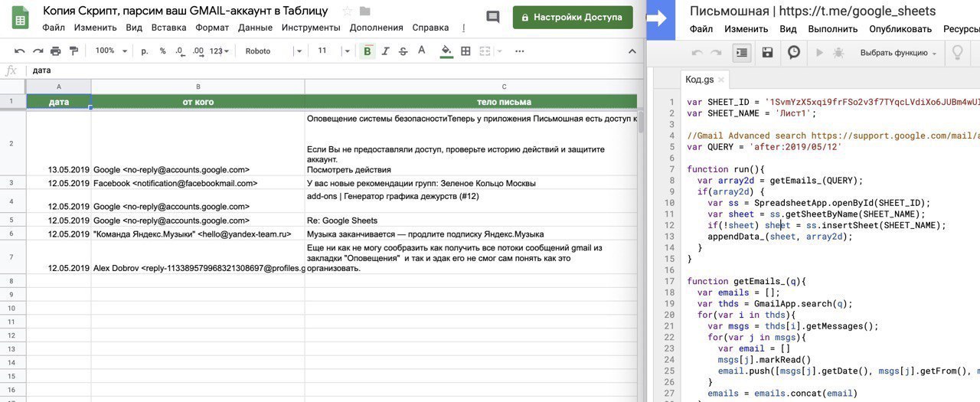Open the Опубликовать menu
The image size is (980, 402).
click(x=900, y=29)
